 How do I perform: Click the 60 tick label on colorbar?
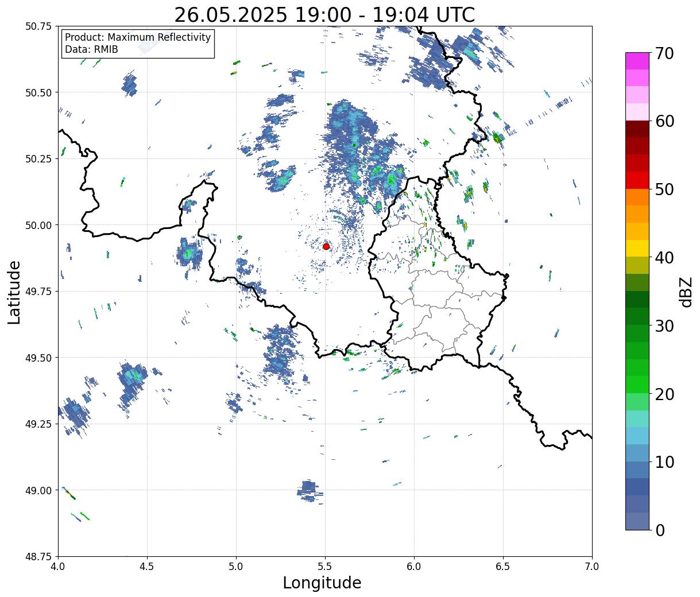664,121
